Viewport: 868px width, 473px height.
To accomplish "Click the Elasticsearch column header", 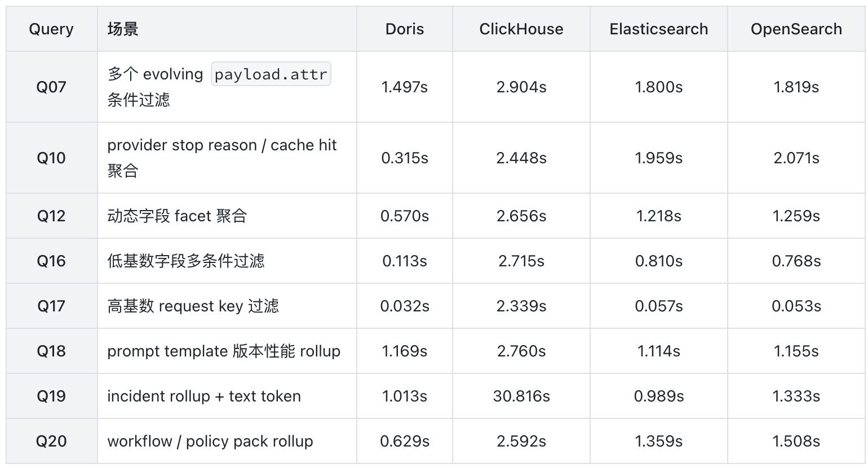I will [659, 29].
